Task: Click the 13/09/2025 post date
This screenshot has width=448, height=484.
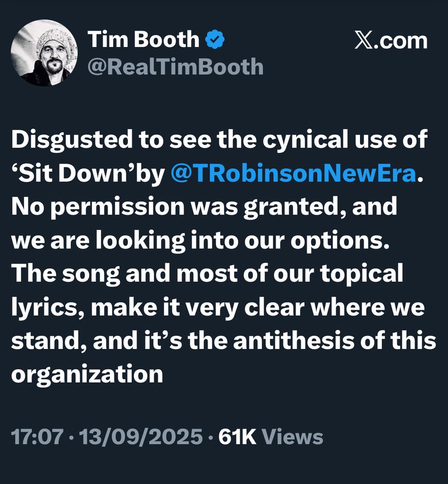Action: [141, 437]
